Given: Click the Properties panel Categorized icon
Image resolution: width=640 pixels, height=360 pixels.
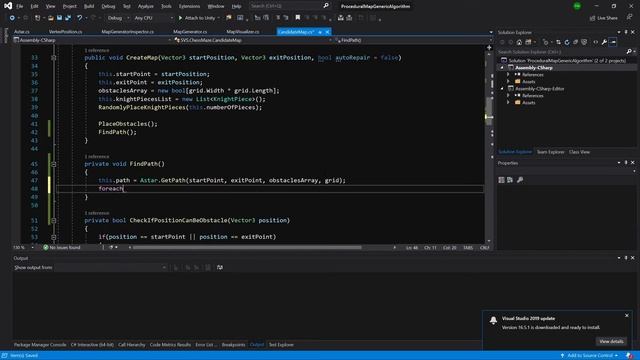Looking at the screenshot, I should [x=502, y=180].
